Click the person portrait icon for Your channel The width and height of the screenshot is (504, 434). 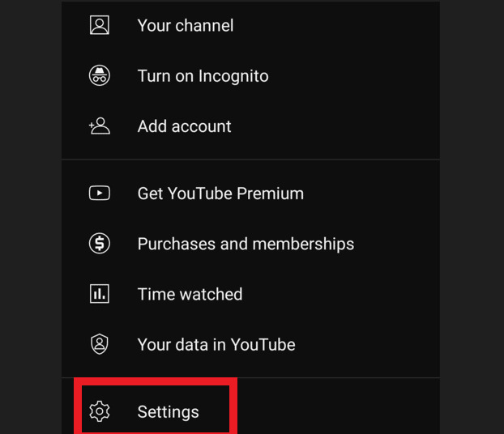(100, 25)
